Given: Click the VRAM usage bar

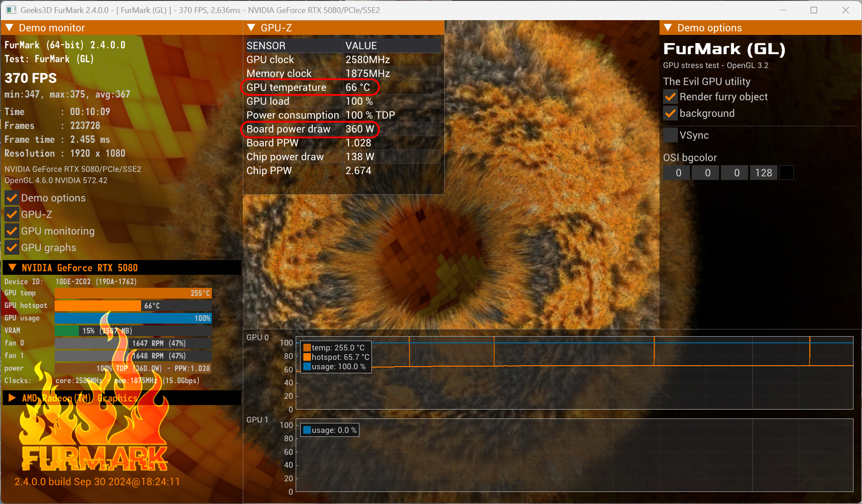Looking at the screenshot, I should [133, 331].
